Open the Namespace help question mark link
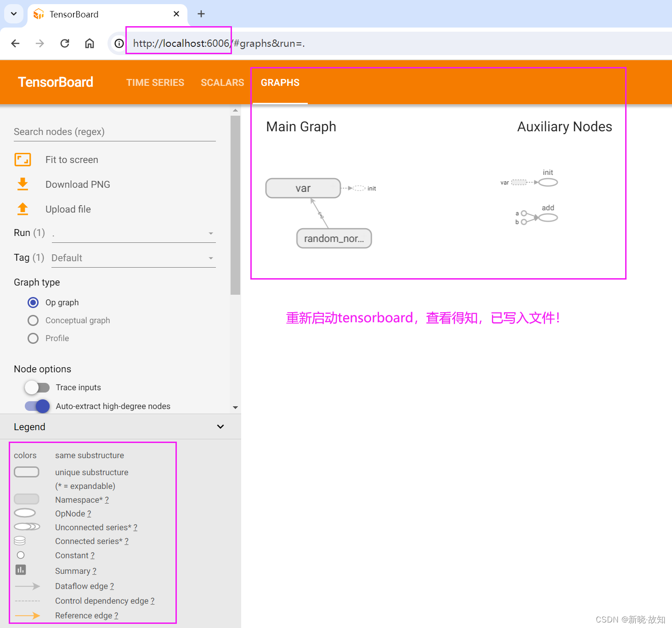The width and height of the screenshot is (672, 628). (107, 500)
